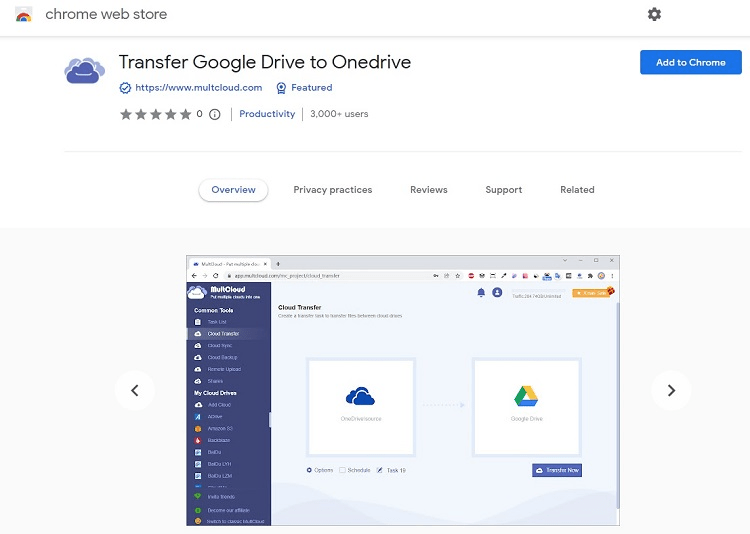
Task: Open the rating info circle icon
Action: (215, 114)
